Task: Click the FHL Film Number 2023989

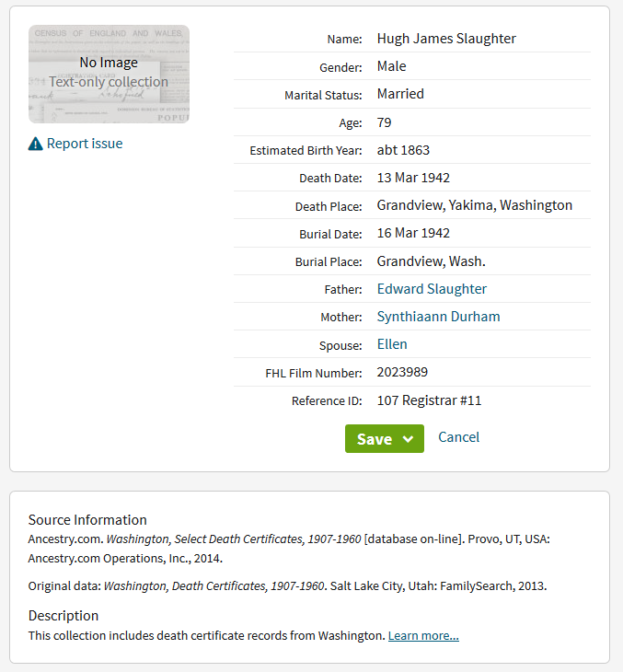Action: (402, 373)
